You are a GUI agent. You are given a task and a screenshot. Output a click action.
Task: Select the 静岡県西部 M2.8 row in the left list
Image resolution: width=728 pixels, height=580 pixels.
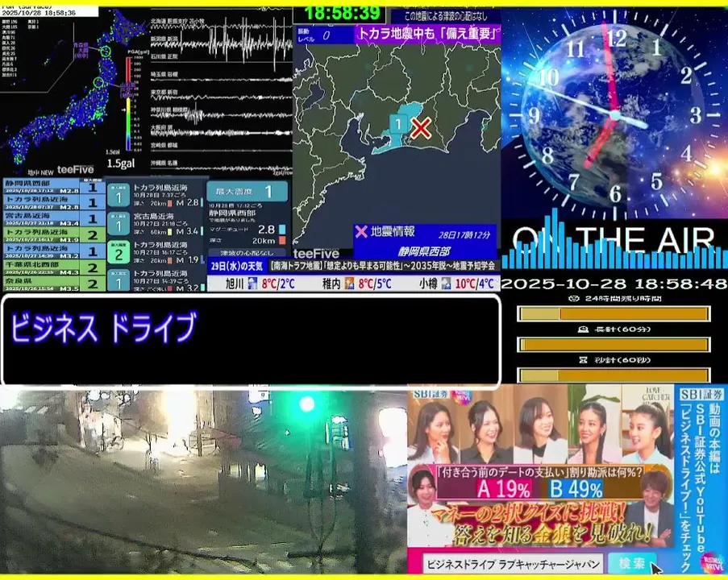pyautogui.click(x=54, y=187)
